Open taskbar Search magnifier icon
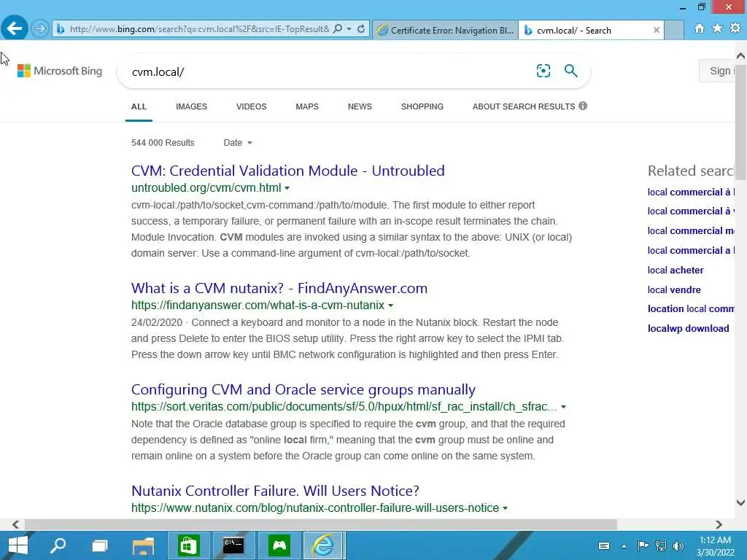The height and width of the screenshot is (560, 747). click(58, 545)
